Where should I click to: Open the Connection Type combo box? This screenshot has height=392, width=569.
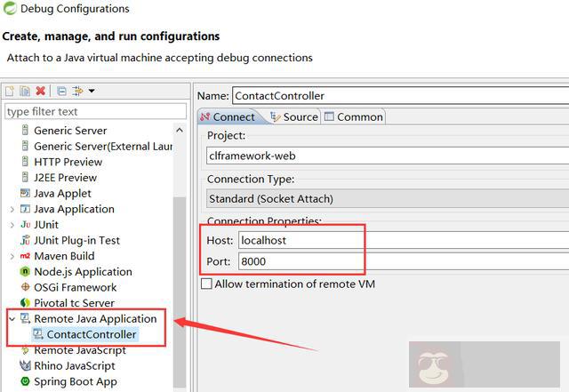[382, 198]
